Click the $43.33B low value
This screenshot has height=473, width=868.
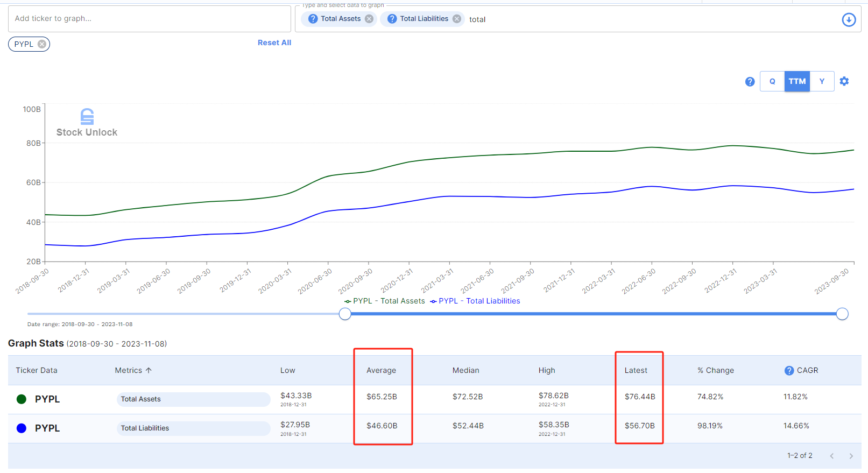coord(296,396)
